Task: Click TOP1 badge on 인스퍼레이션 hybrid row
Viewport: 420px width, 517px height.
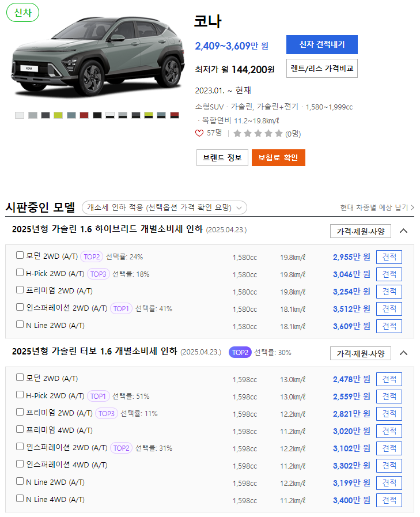Action: [121, 308]
